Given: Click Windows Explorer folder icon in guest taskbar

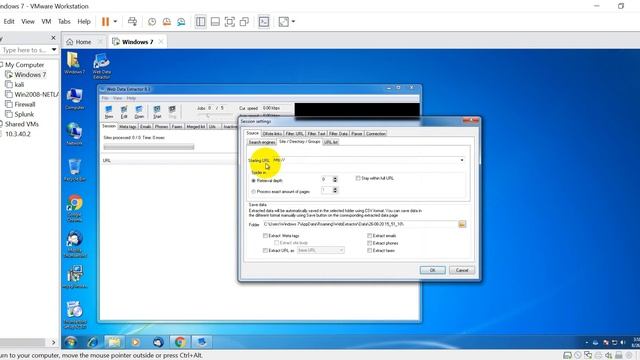Looking at the screenshot, I should click(x=114, y=342).
